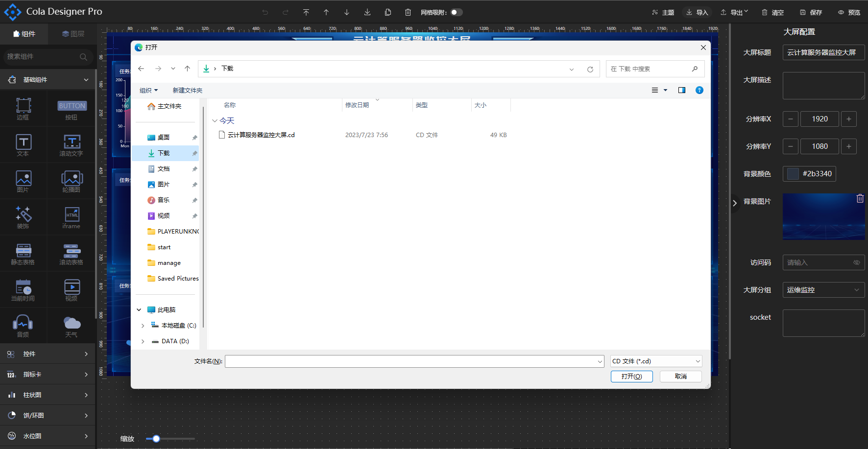868x449 pixels.
Task: Switch to the Layers tab
Action: pos(73,34)
